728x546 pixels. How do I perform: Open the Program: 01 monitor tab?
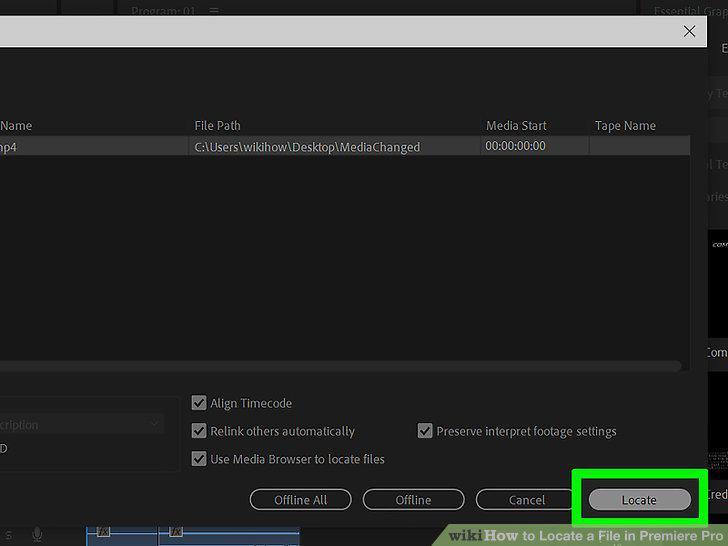pos(163,10)
